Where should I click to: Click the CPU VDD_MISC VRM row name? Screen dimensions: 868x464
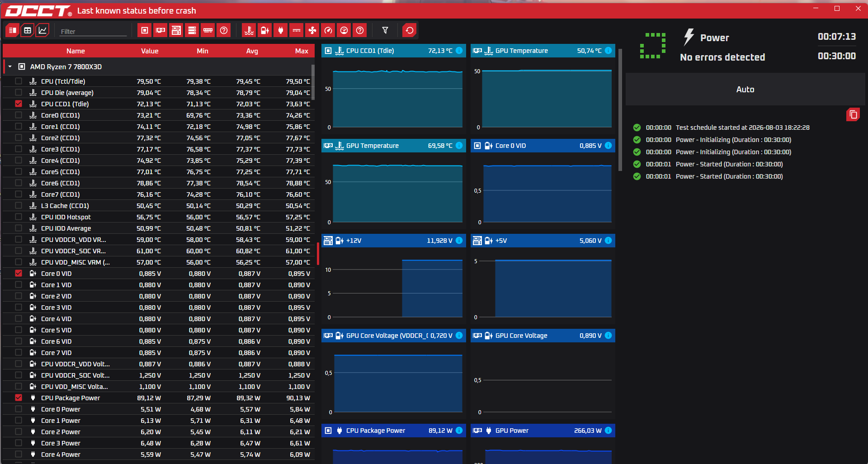[75, 262]
